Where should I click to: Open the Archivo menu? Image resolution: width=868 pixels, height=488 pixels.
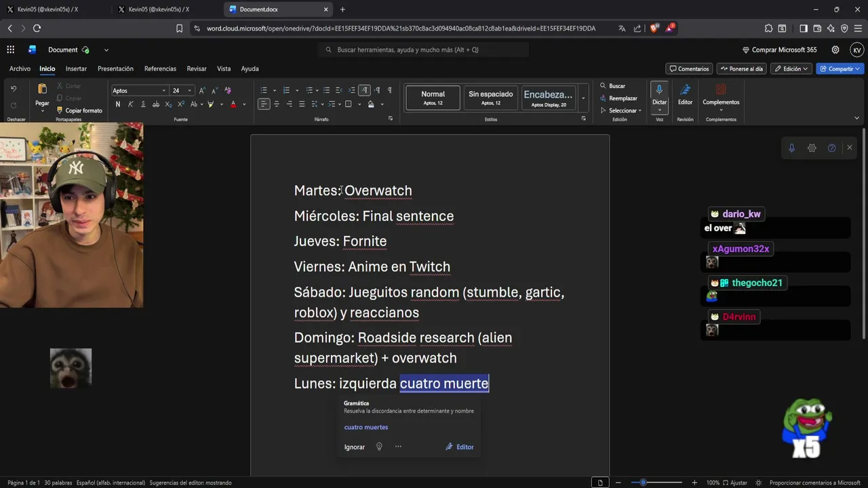(20, 68)
